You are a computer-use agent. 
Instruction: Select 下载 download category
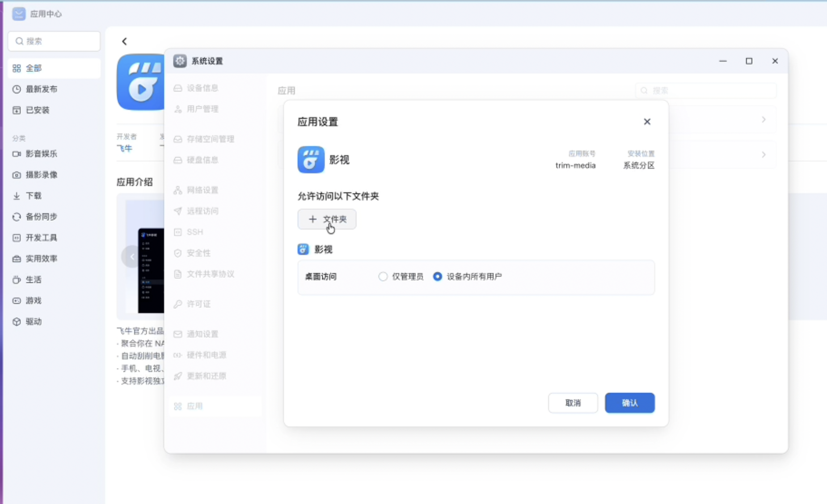coord(34,196)
